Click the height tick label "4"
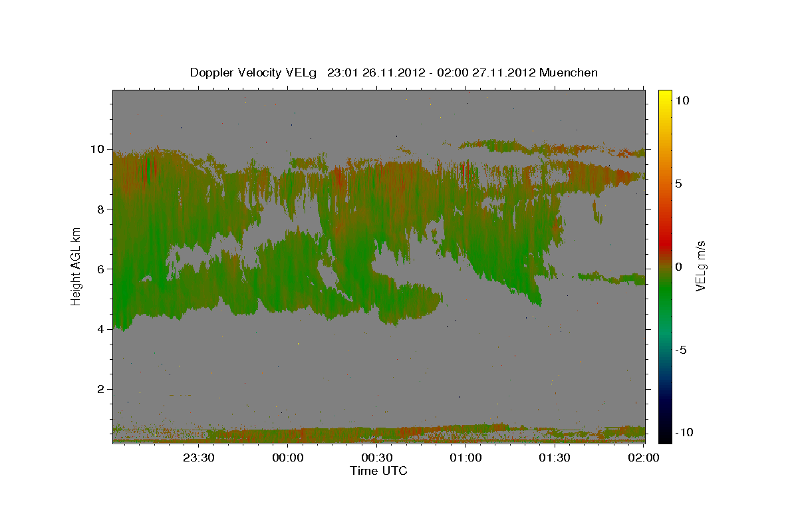The image size is (798, 532). click(102, 329)
